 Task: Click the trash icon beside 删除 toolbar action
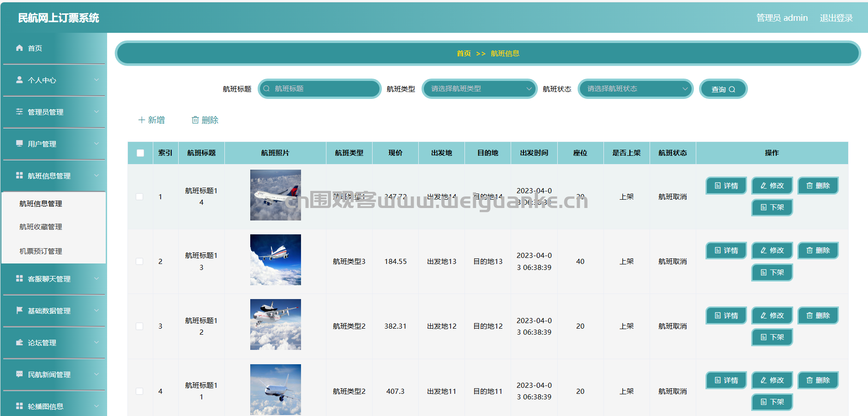click(x=195, y=120)
